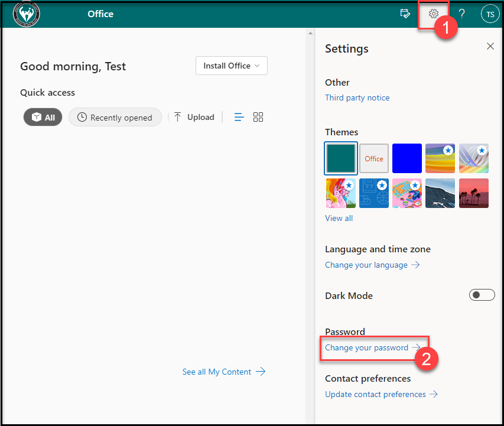The height and width of the screenshot is (426, 504).
Task: Click the Themes section heading
Action: [x=342, y=132]
